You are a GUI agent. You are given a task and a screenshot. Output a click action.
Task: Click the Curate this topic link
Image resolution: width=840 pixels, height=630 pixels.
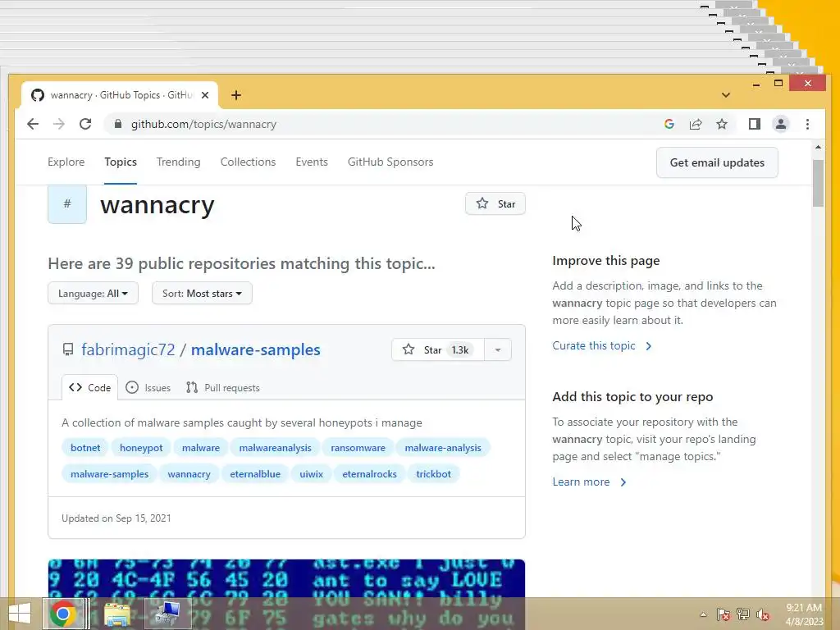pyautogui.click(x=602, y=345)
